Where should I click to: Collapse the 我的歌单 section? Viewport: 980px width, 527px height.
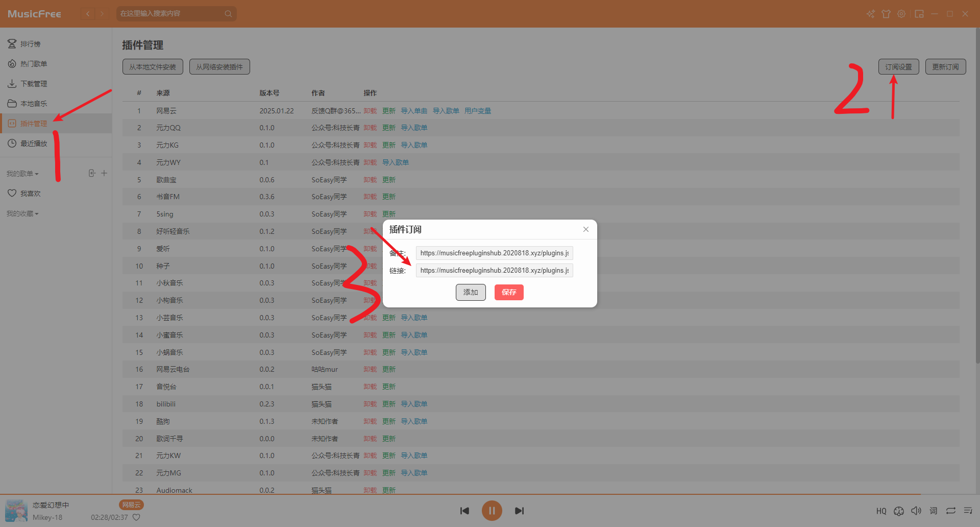pyautogui.click(x=22, y=174)
